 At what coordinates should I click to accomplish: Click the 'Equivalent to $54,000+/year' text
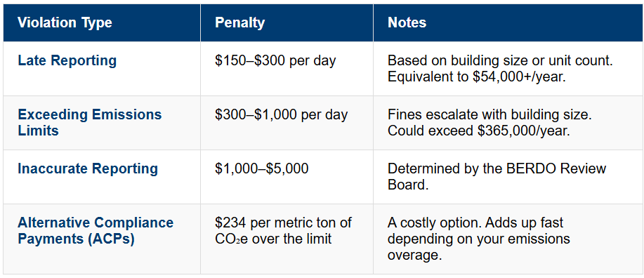pyautogui.click(x=477, y=77)
